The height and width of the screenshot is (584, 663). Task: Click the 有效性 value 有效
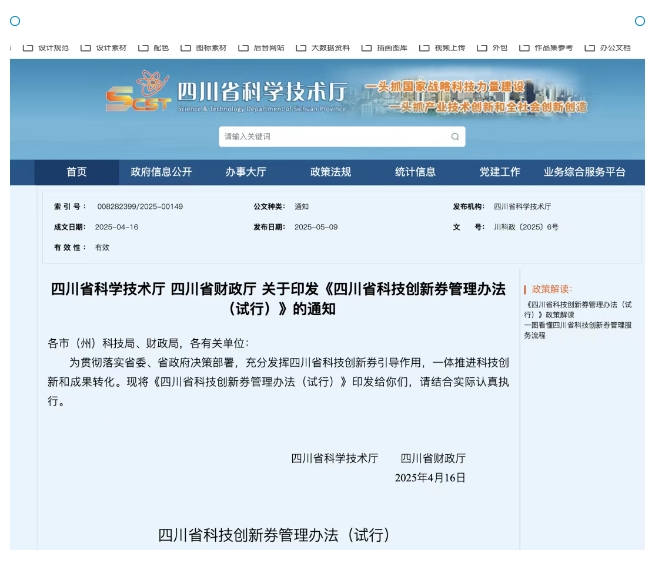[x=102, y=248]
